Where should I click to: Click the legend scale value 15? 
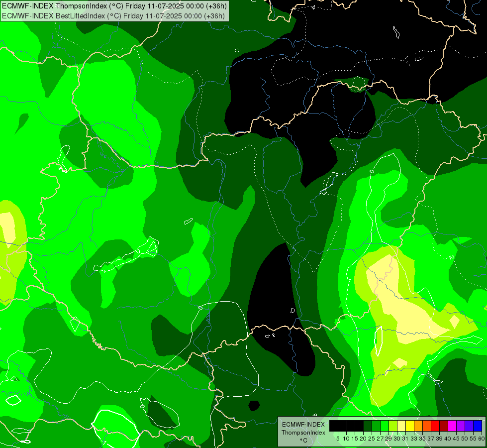coord(355,439)
